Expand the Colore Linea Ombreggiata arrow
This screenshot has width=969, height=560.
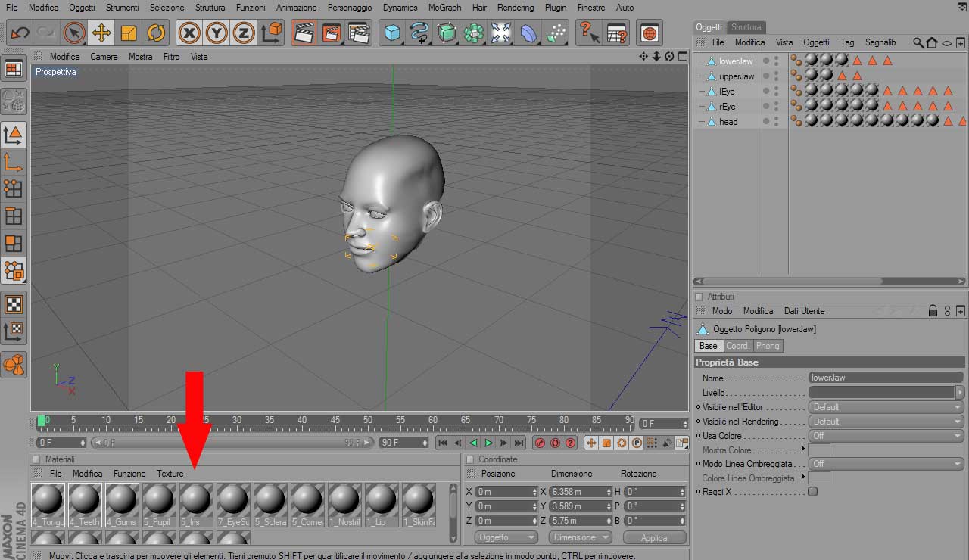[803, 477]
